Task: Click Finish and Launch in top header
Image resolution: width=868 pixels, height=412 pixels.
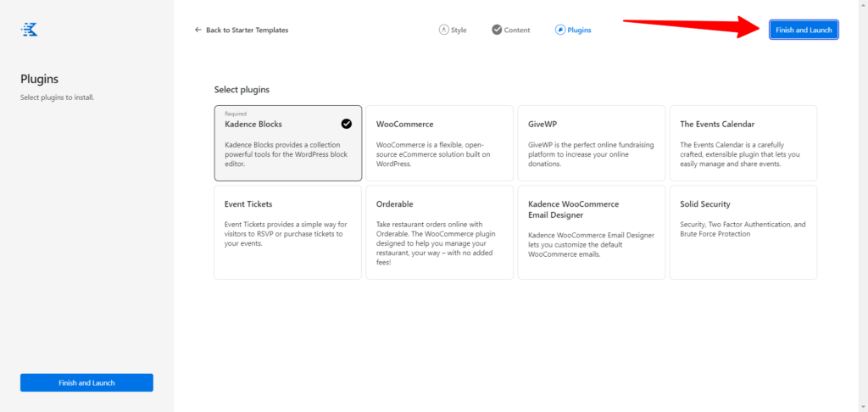Action: tap(804, 30)
